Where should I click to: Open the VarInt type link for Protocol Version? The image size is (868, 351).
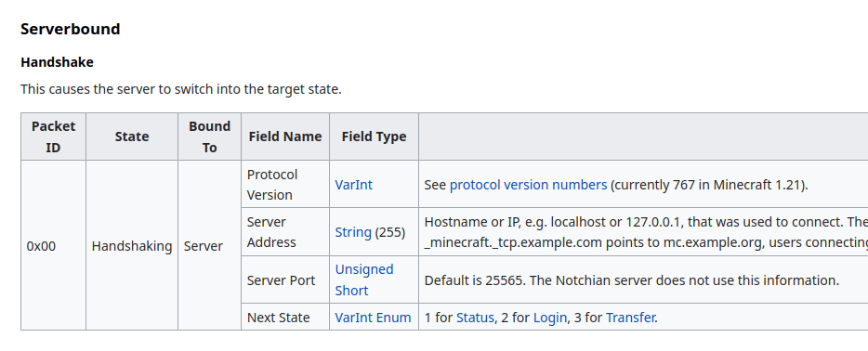pos(354,185)
